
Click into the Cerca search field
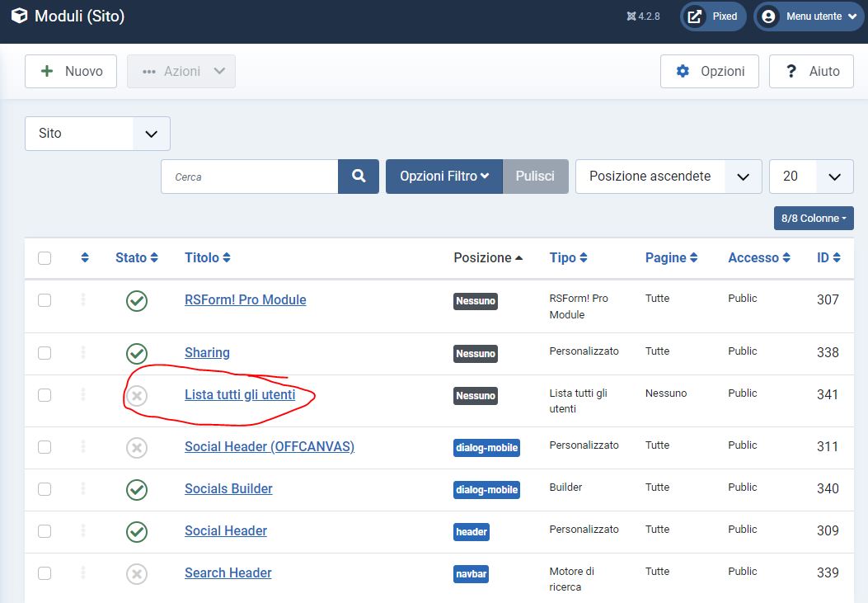(250, 177)
